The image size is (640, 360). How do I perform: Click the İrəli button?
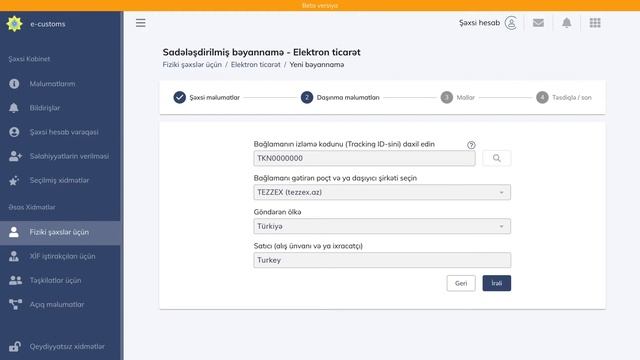click(x=496, y=283)
